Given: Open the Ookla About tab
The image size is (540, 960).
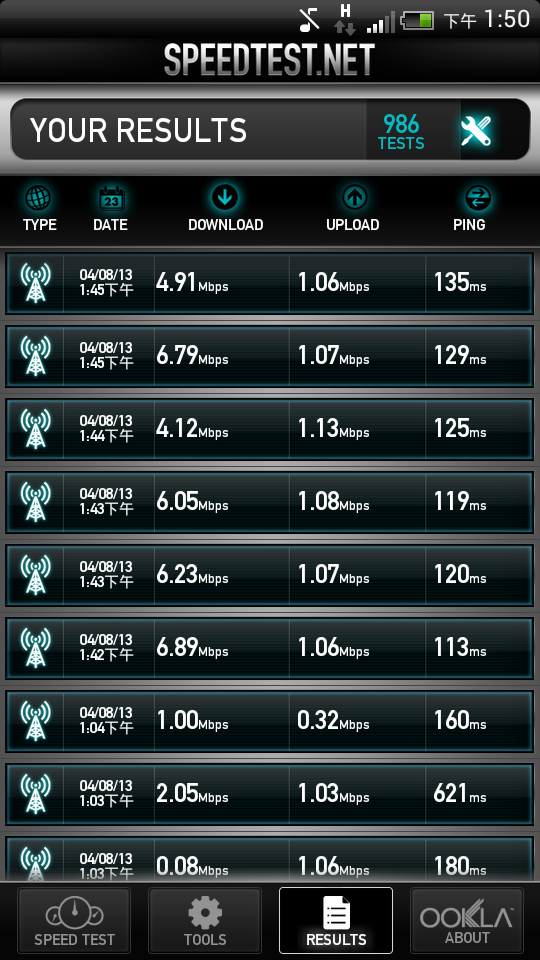Looking at the screenshot, I should [x=467, y=920].
